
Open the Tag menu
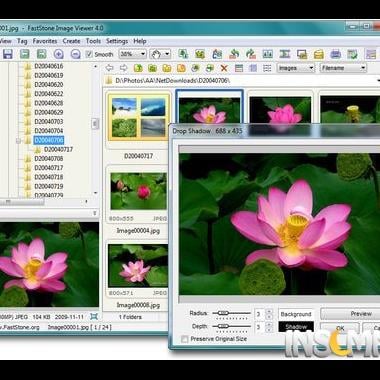(x=22, y=41)
